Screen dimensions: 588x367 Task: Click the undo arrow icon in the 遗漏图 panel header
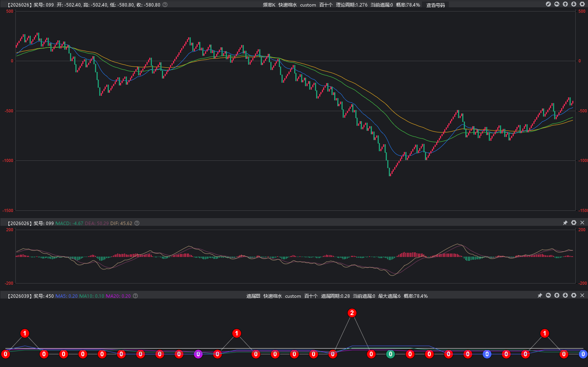548,295
